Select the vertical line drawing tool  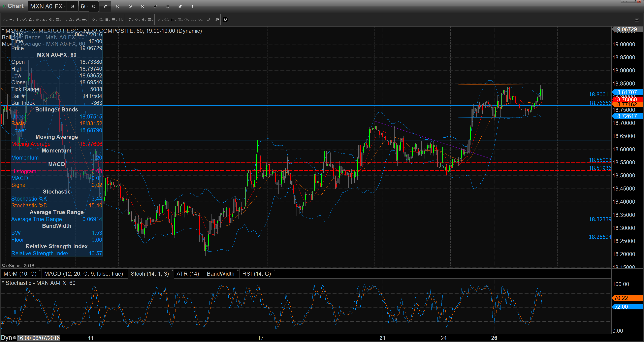tap(17, 20)
